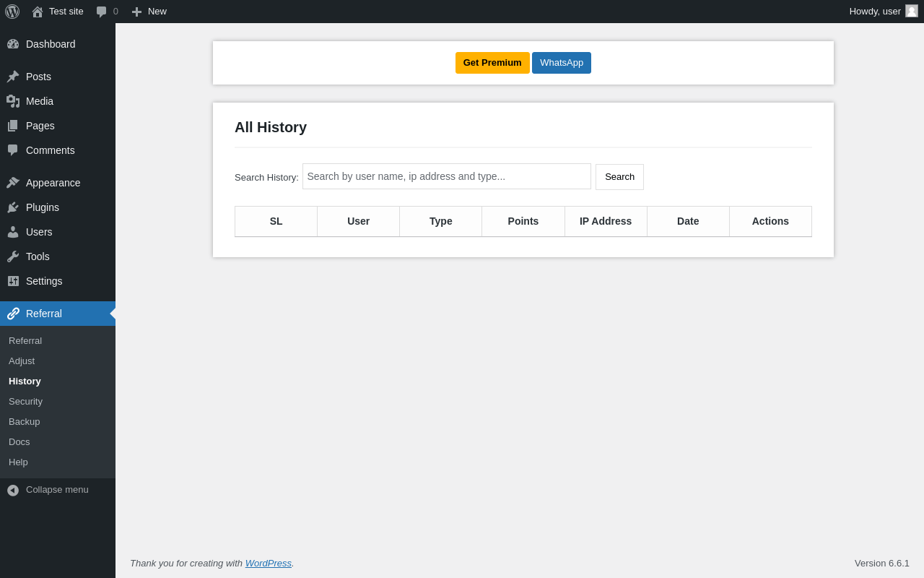
Task: Click the plus icon next to New
Action: point(136,12)
